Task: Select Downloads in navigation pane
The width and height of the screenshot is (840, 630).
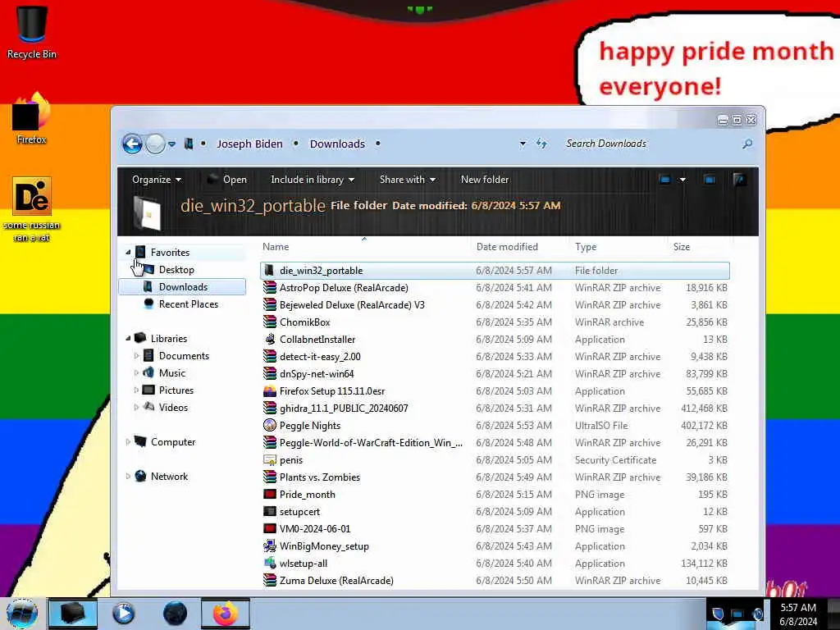Action: [182, 286]
